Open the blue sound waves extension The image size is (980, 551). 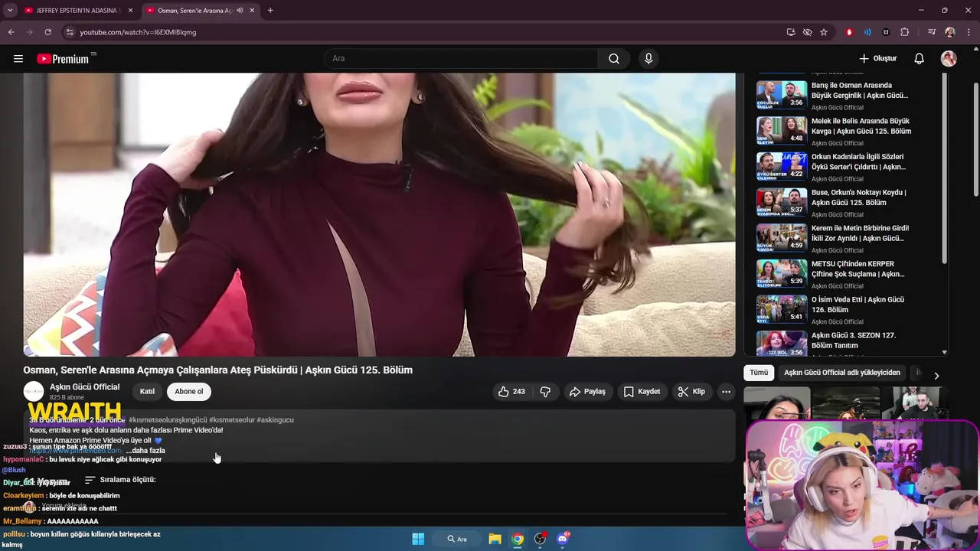(x=867, y=32)
